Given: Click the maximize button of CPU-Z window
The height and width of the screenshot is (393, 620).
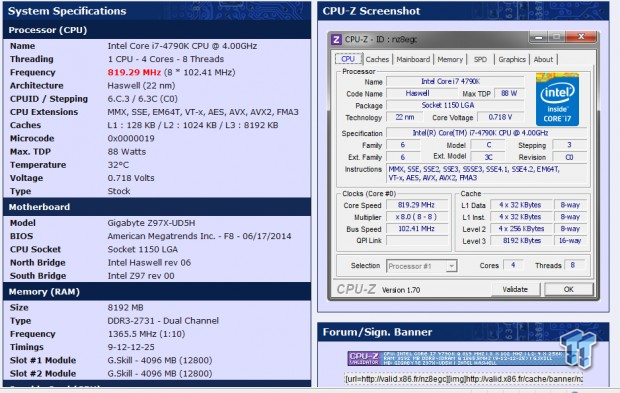Looking at the screenshot, I should [x=557, y=37].
